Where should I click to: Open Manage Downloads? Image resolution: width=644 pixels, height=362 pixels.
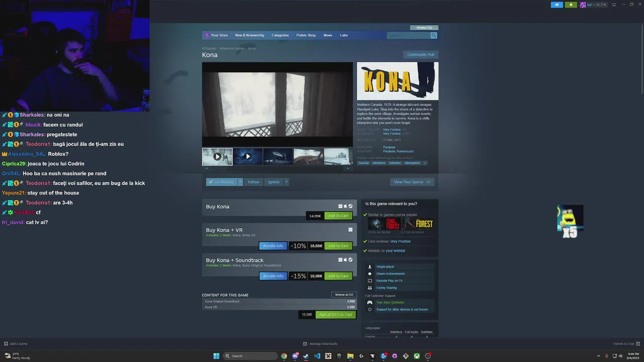click(x=320, y=344)
